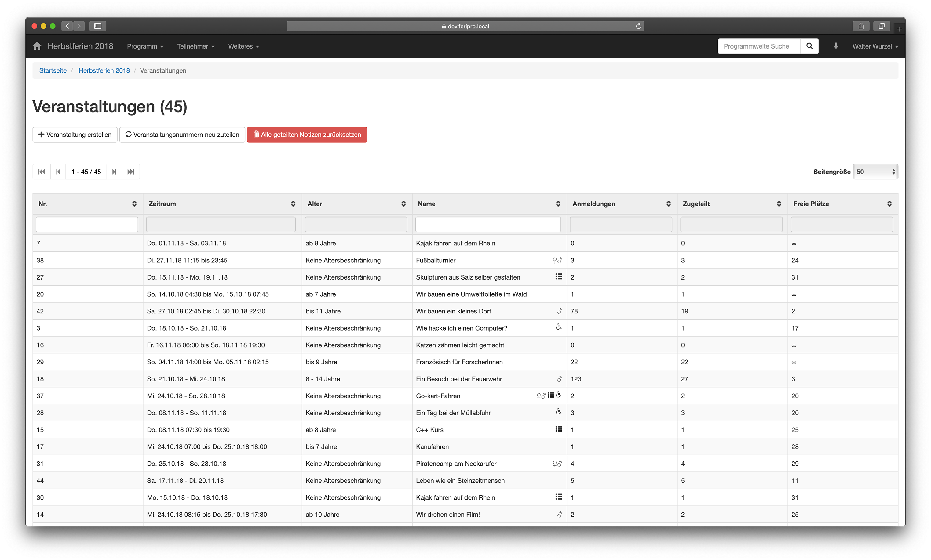Click the next page arrow
Screen dimensions: 931x560
tap(114, 172)
